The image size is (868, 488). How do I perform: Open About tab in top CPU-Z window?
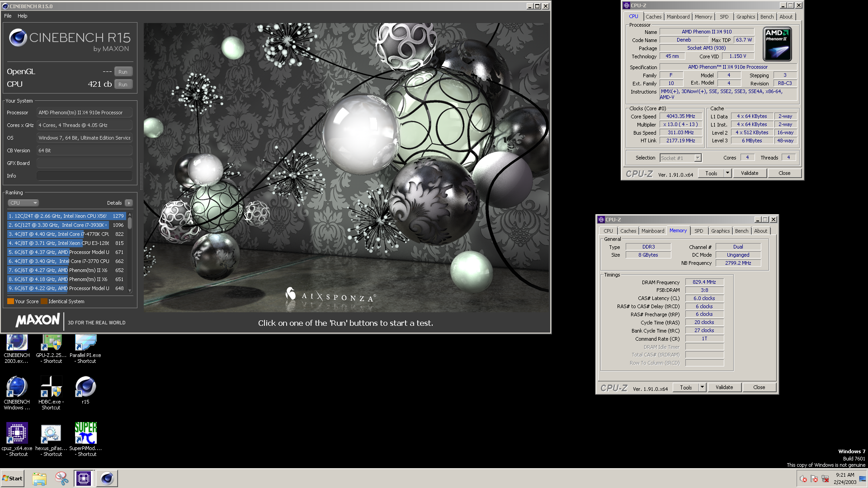(x=786, y=17)
